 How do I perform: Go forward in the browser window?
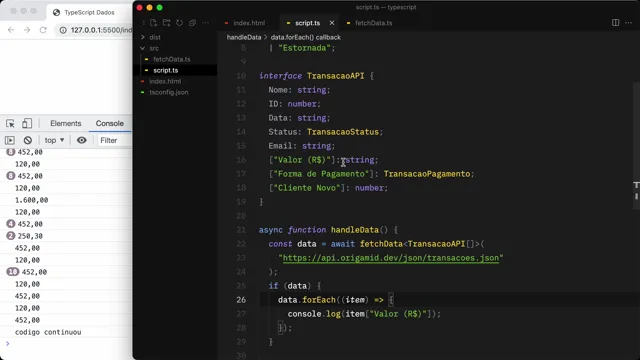[x=27, y=30]
